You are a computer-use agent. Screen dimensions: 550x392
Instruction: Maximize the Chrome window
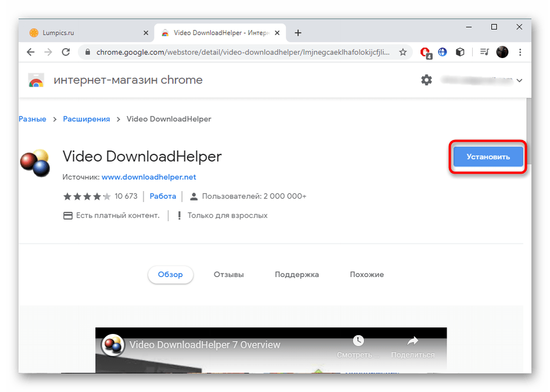[494, 27]
